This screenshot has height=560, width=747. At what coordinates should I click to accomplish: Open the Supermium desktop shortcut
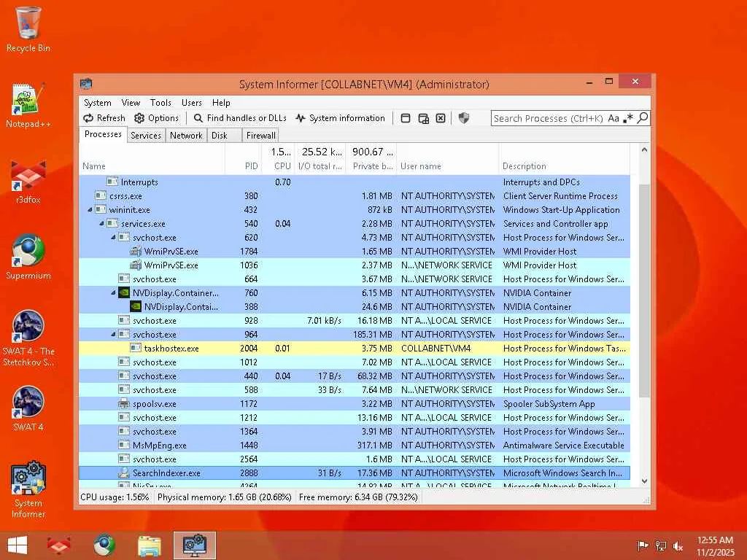tap(28, 257)
